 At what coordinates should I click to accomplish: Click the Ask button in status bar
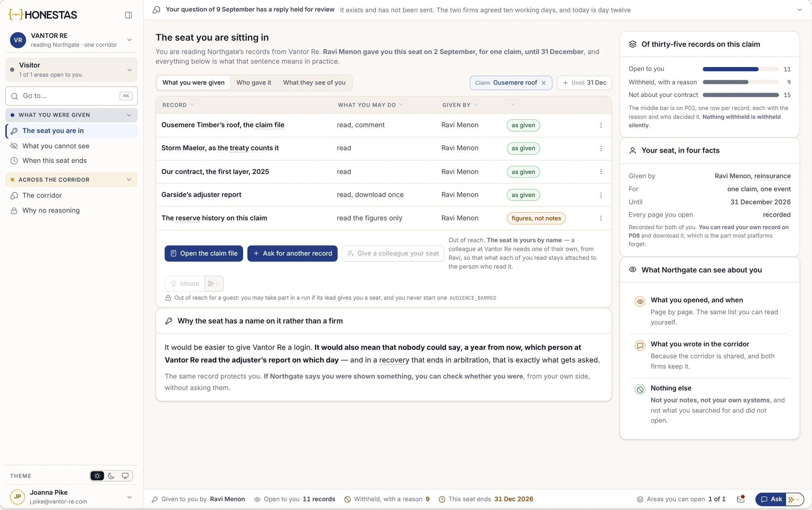point(771,499)
